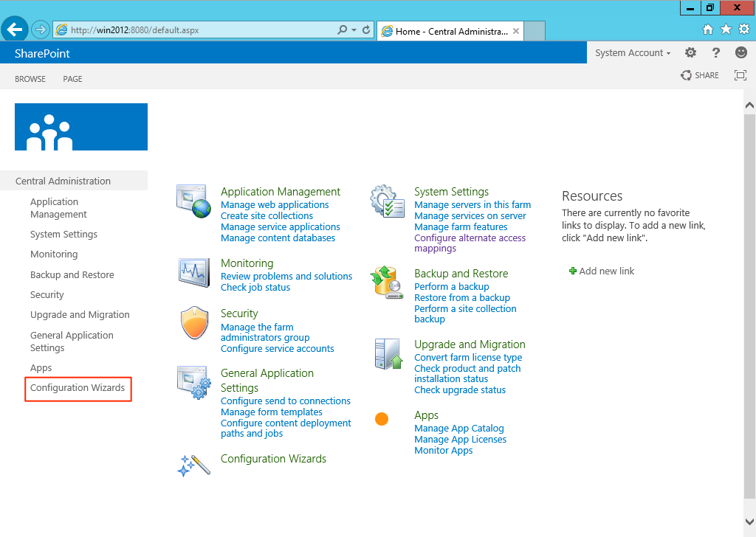Open the System Account dropdown menu
Viewport: 756px width, 537px height.
(633, 53)
